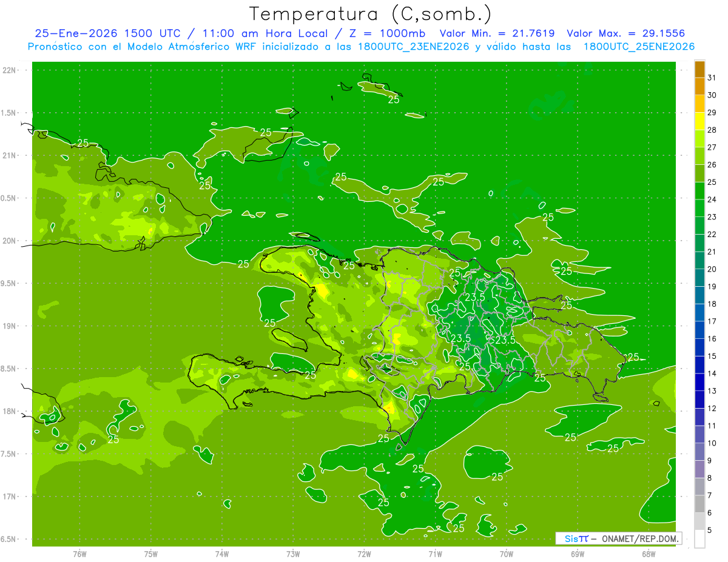Click the 73W longitude axis label
The width and height of the screenshot is (728, 562).
coord(293,554)
